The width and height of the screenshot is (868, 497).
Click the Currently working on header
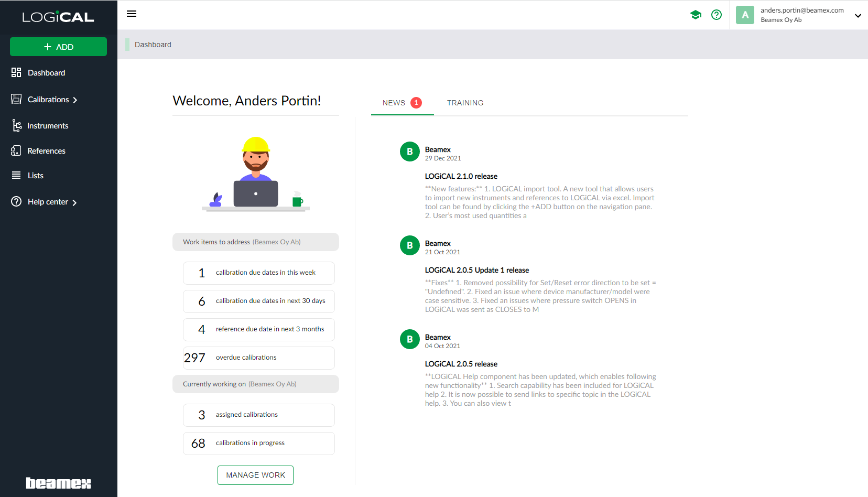point(256,384)
